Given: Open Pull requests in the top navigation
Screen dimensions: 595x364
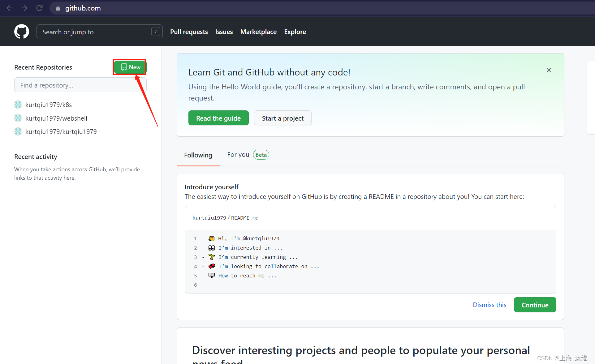Looking at the screenshot, I should (189, 32).
